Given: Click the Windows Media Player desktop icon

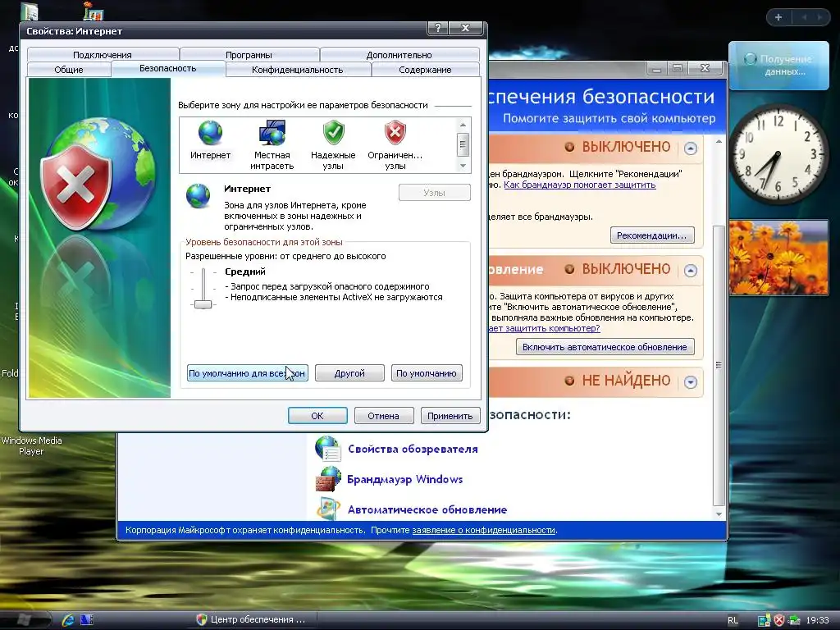Looking at the screenshot, I should (32, 445).
